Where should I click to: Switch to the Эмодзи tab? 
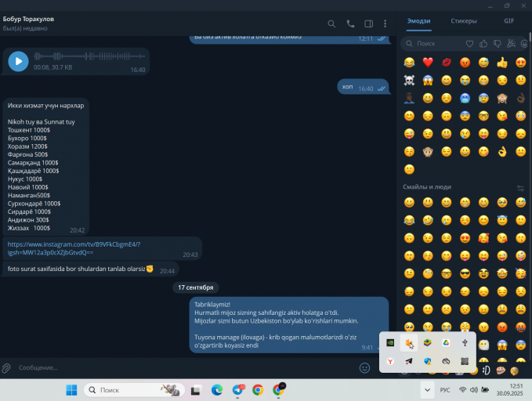418,21
